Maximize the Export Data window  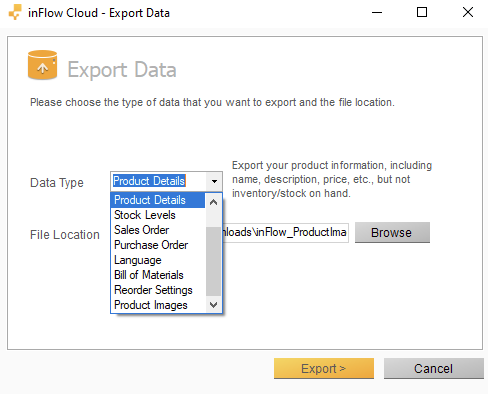click(422, 12)
